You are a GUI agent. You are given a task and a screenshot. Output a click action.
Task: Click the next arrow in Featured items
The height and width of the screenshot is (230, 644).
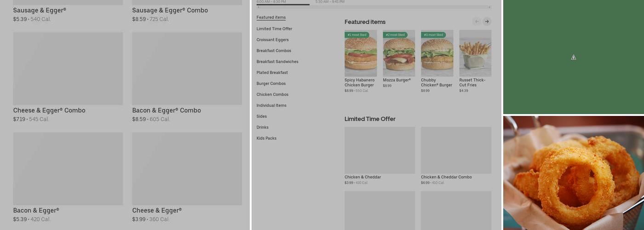pos(487,22)
